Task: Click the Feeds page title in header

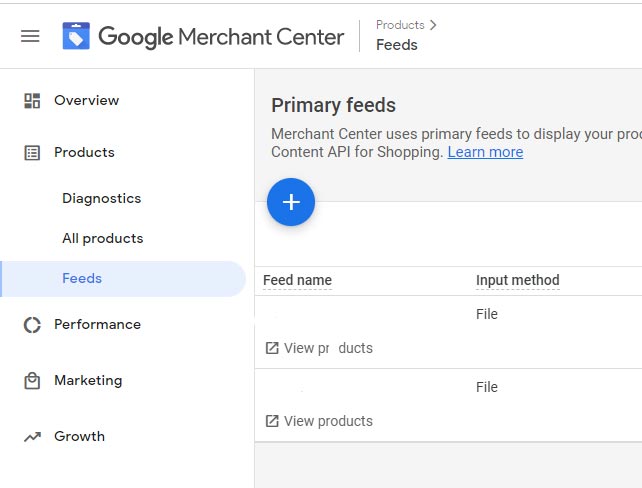Action: [x=397, y=45]
